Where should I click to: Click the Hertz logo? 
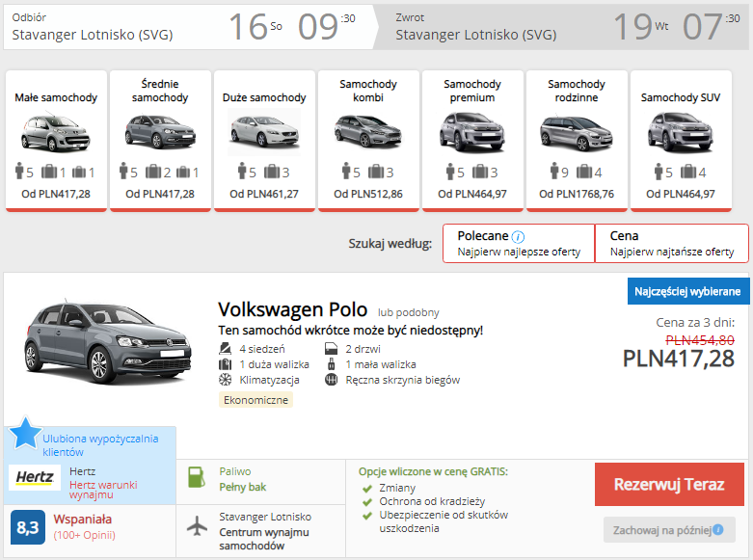(35, 478)
